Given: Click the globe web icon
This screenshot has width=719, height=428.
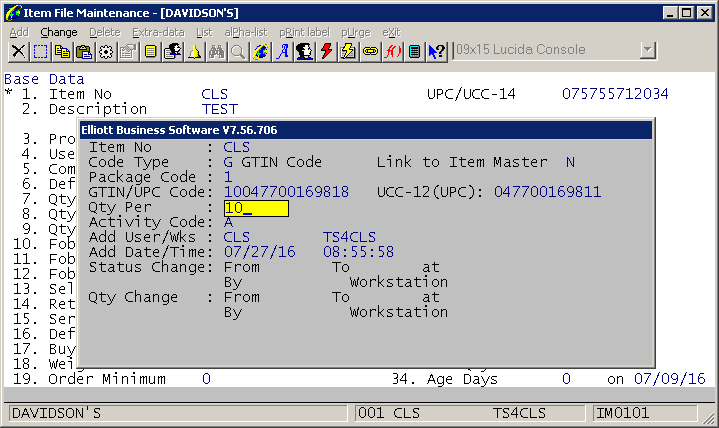Looking at the screenshot, I should coord(260,51).
